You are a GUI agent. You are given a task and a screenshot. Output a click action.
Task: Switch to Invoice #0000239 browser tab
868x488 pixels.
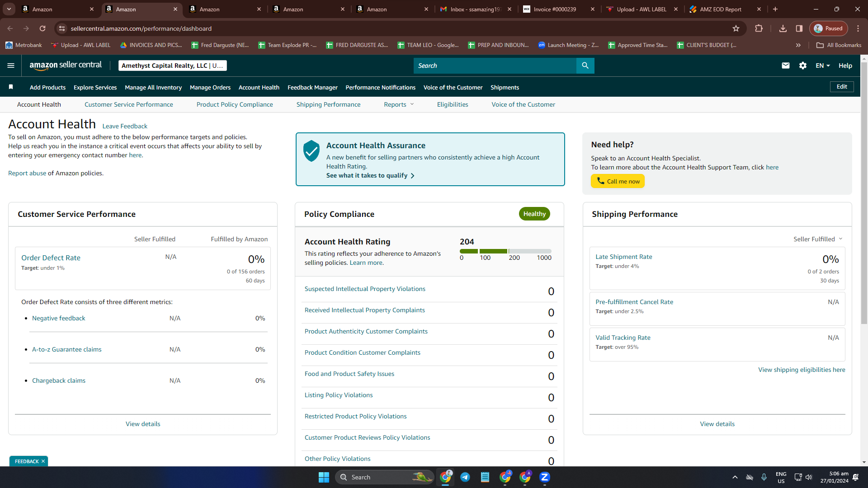click(x=558, y=9)
